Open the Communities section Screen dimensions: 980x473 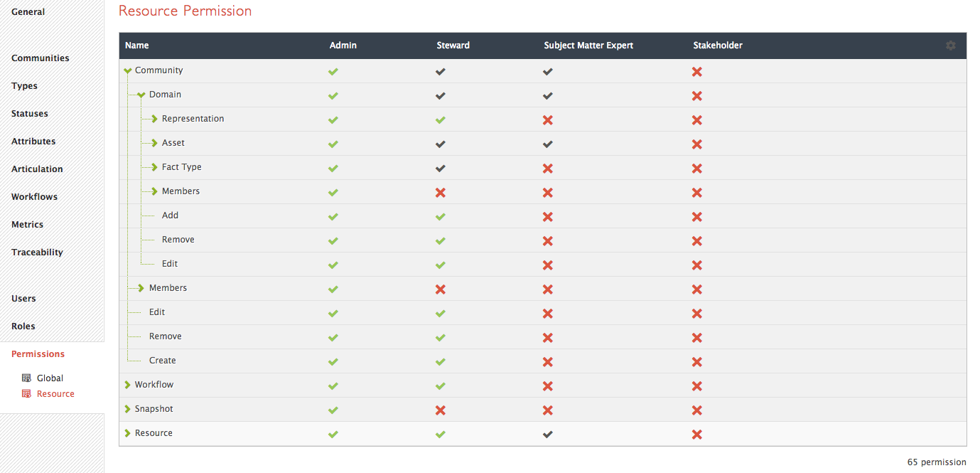(41, 58)
